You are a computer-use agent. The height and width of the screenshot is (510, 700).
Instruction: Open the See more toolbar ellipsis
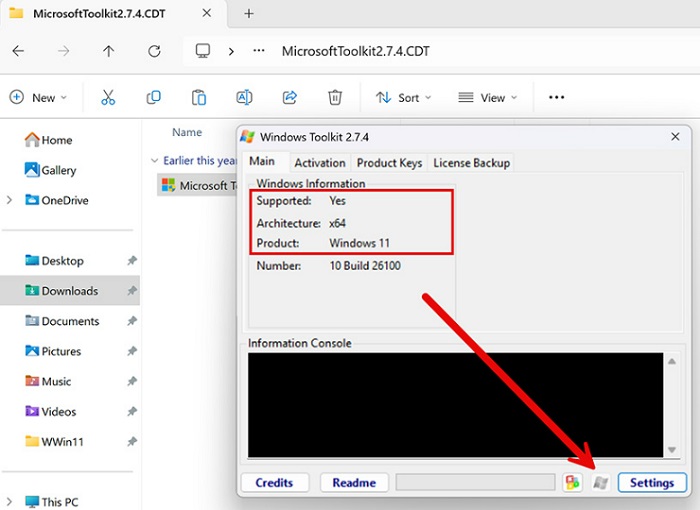(x=556, y=97)
